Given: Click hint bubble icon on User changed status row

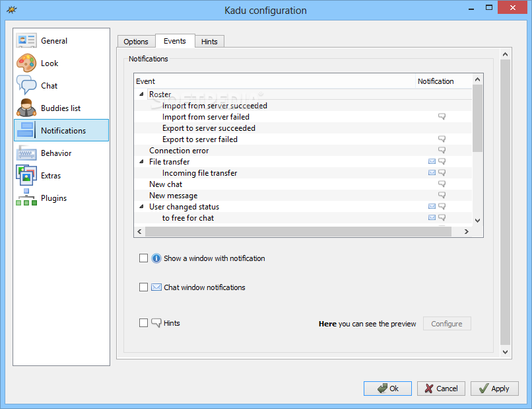Looking at the screenshot, I should tap(442, 206).
